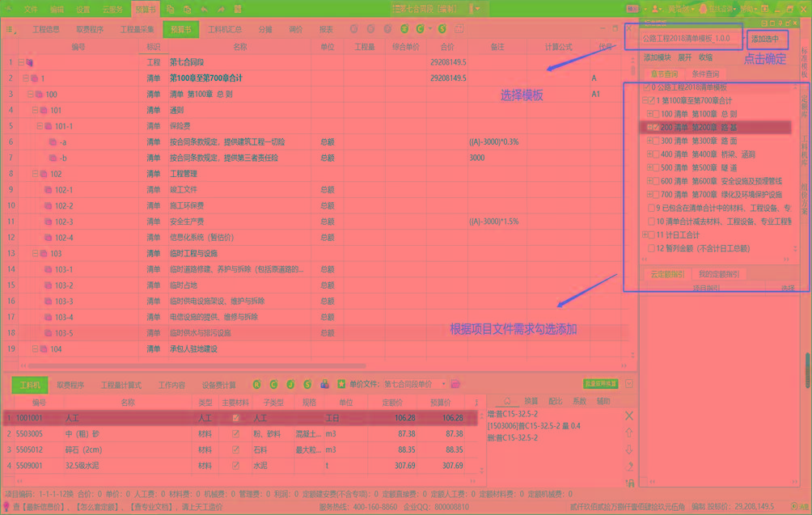Image resolution: width=812 pixels, height=515 pixels.
Task: Open the 文件 menu
Action: (x=31, y=10)
